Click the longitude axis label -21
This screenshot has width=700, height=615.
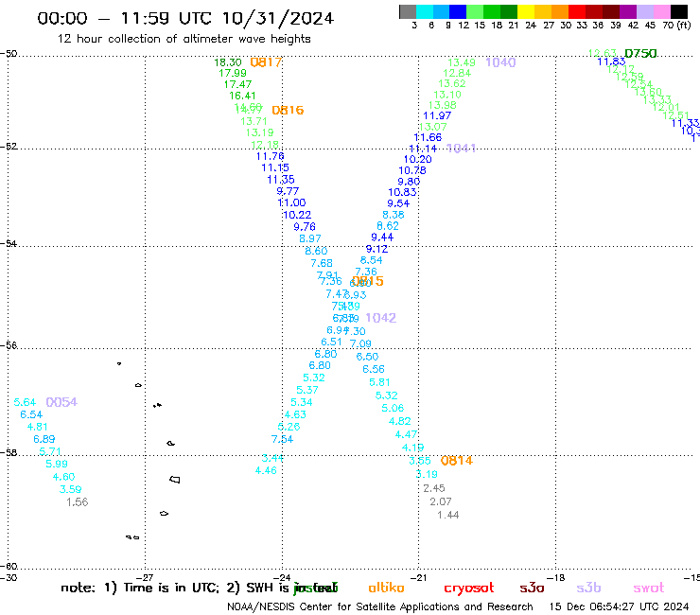pos(419,577)
